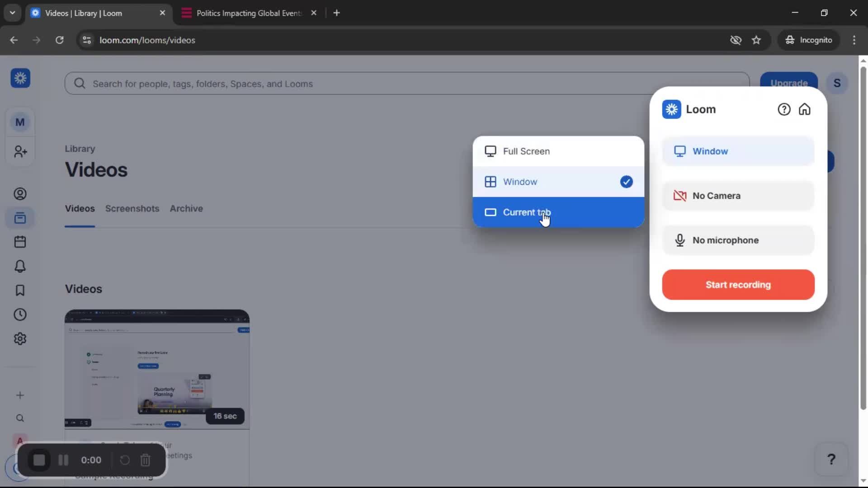Screen dimensions: 868x488
Task: Click the Start recording button
Action: click(x=737, y=285)
